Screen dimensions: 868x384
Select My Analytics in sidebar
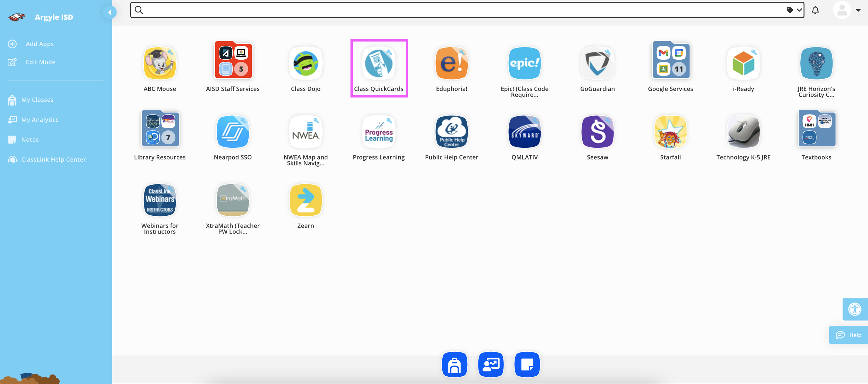click(x=40, y=120)
